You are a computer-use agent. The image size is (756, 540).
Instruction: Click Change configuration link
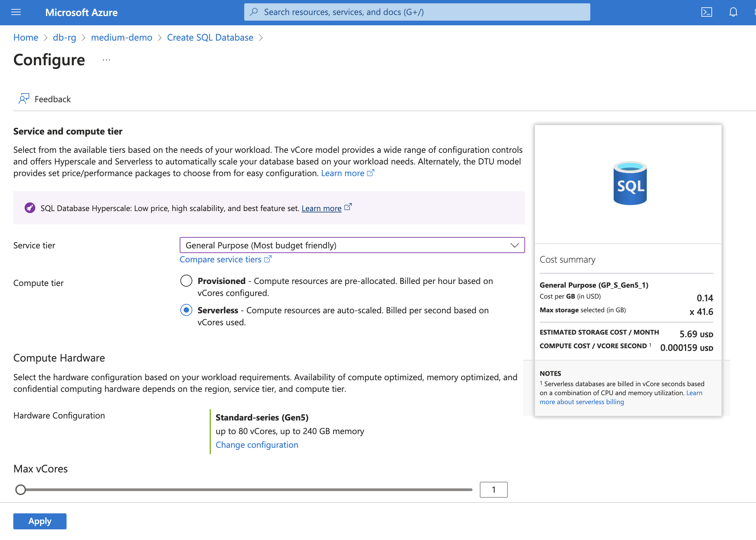tap(257, 445)
